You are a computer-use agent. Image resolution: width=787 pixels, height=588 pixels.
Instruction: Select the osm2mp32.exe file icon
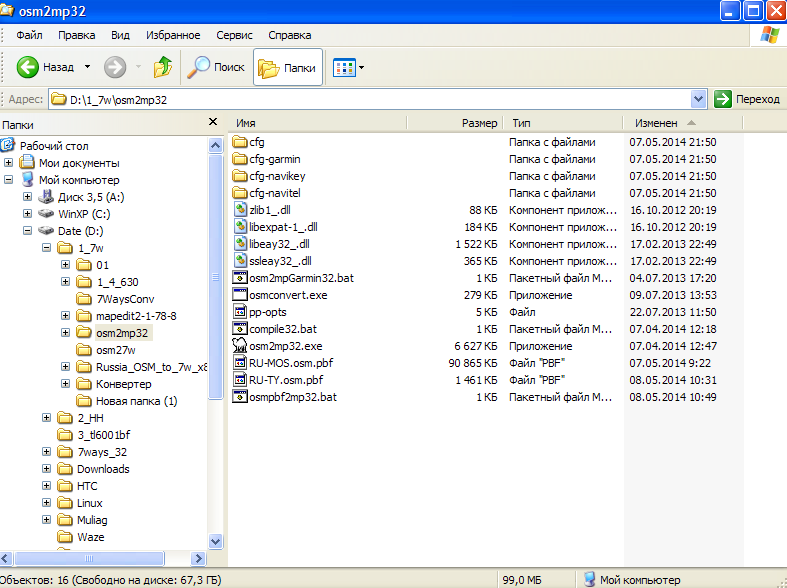[x=240, y=345]
